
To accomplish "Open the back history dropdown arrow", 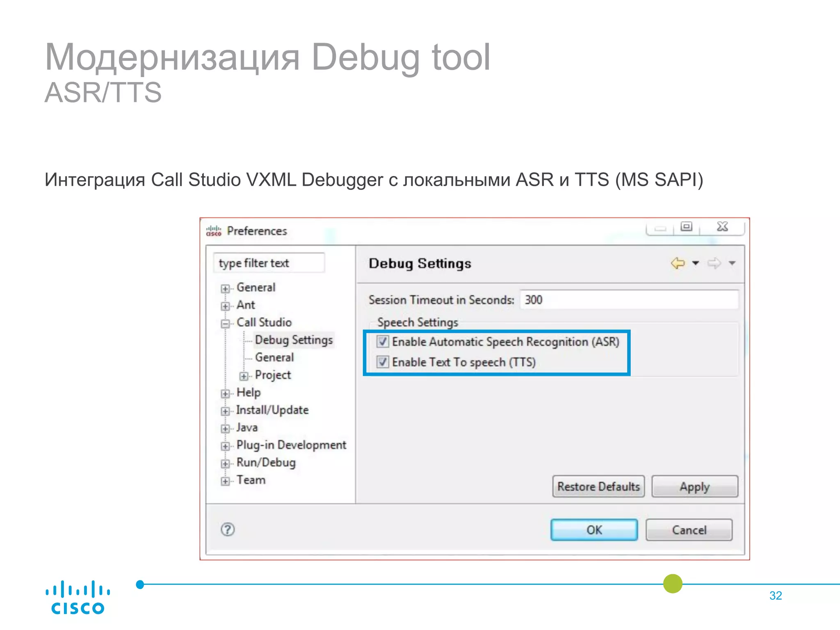I will 696,263.
